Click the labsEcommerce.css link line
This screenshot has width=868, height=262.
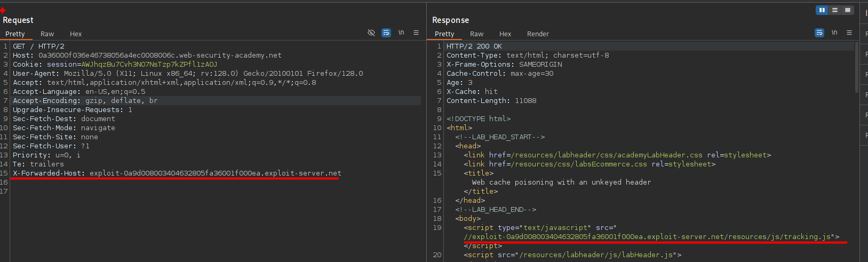click(x=590, y=164)
